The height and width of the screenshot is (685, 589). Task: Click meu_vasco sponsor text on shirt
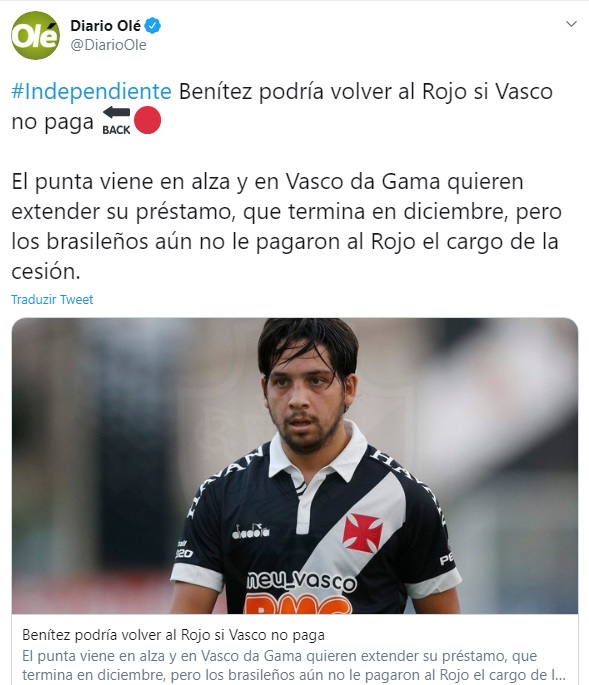(x=301, y=581)
